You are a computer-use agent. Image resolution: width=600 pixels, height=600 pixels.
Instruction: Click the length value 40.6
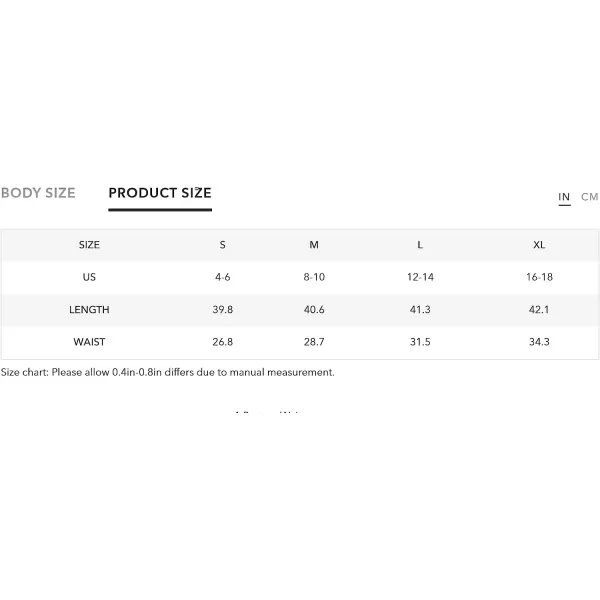click(314, 310)
